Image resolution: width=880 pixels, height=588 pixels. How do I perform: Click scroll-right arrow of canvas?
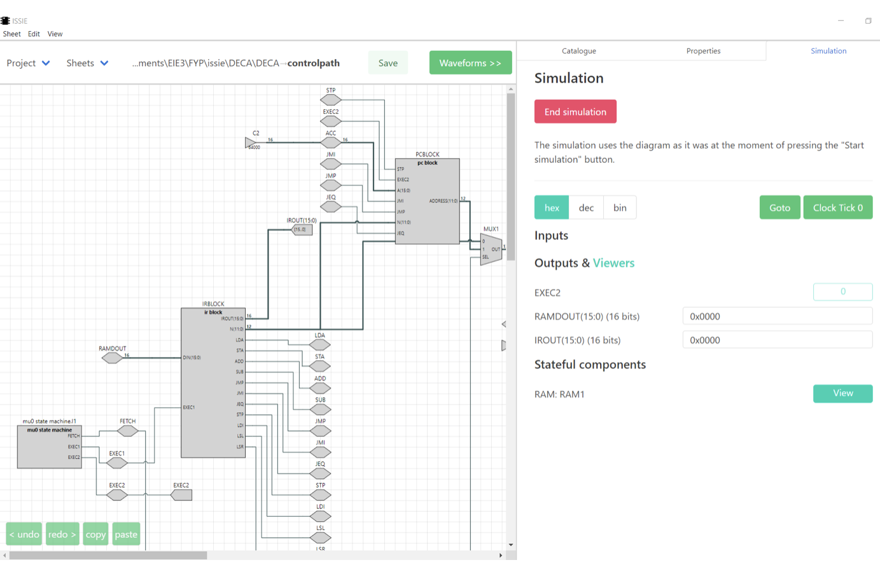pyautogui.click(x=501, y=556)
